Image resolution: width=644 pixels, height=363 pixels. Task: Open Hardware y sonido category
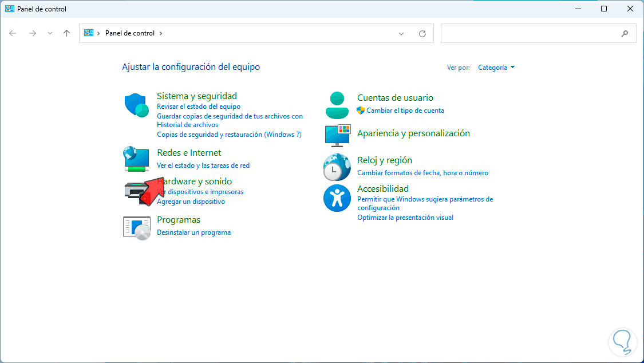(x=194, y=181)
